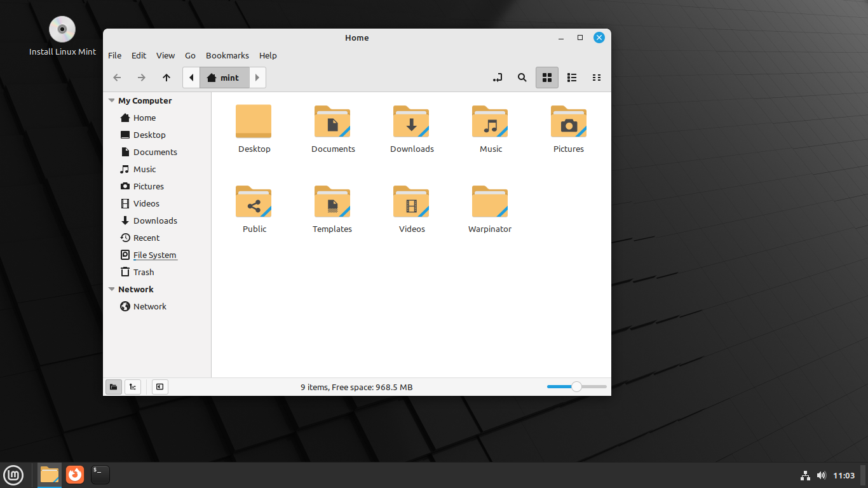The height and width of the screenshot is (488, 868).
Task: Open the search icon in the toolbar
Action: 522,77
